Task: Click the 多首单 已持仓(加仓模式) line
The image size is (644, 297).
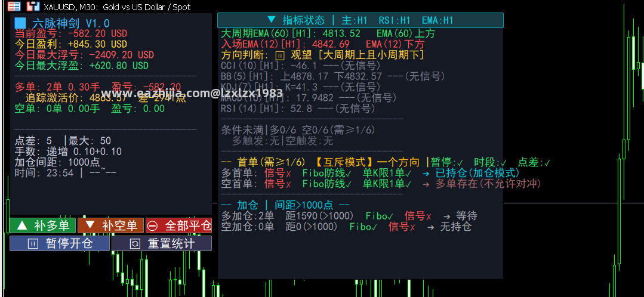Action: coord(371,173)
